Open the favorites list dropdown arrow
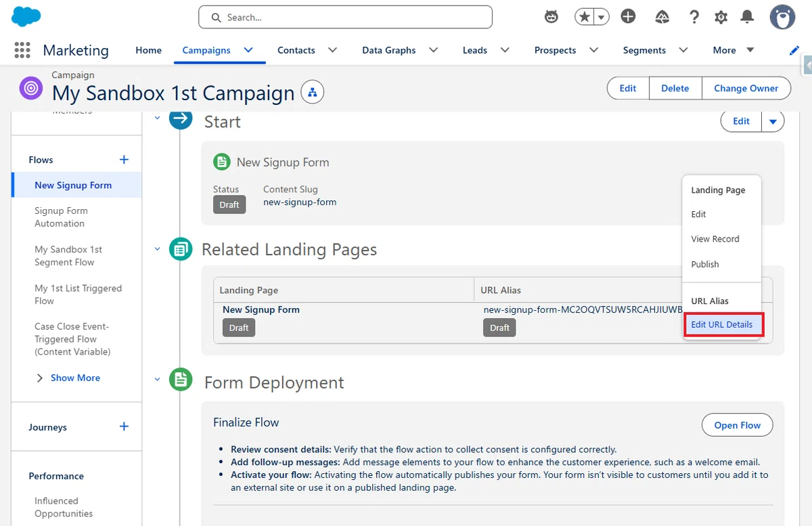 pyautogui.click(x=601, y=17)
